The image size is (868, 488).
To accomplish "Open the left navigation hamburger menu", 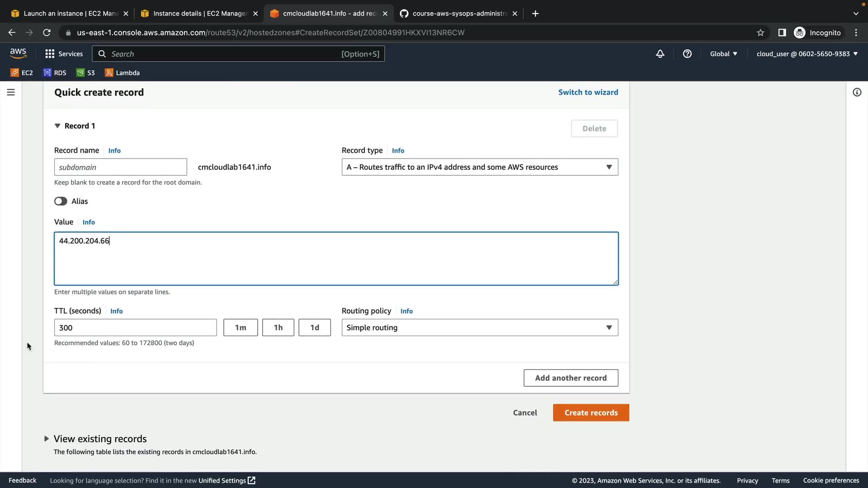I will 11,92.
